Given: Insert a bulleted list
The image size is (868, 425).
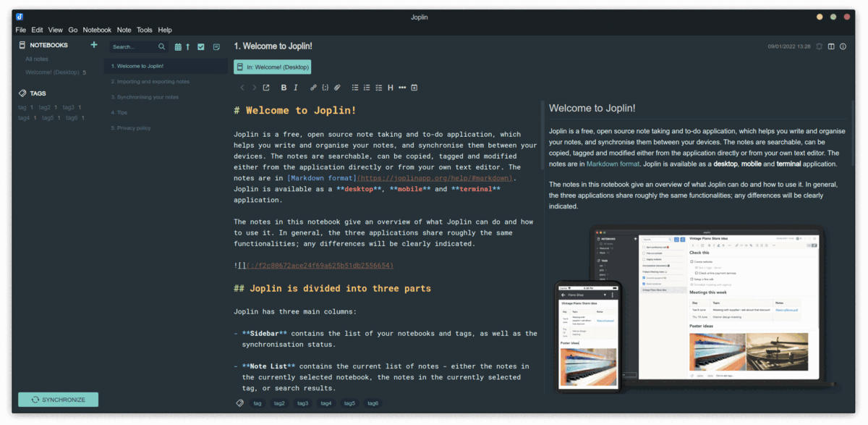Looking at the screenshot, I should tap(355, 88).
